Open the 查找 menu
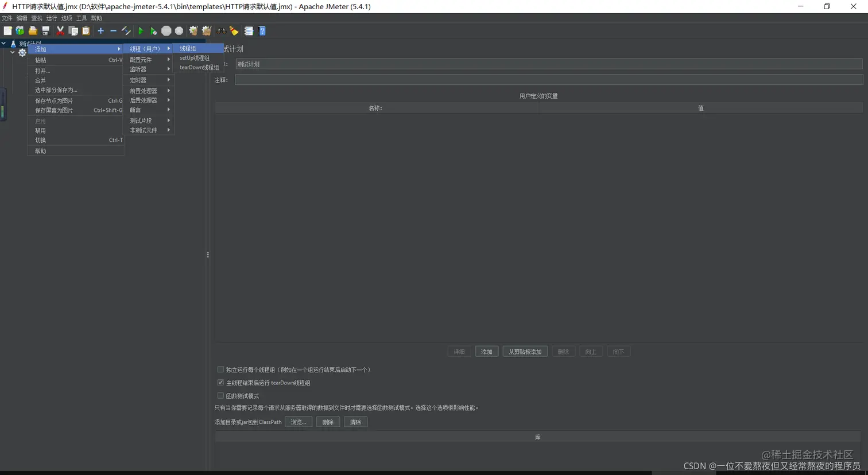The height and width of the screenshot is (475, 868). 37,18
